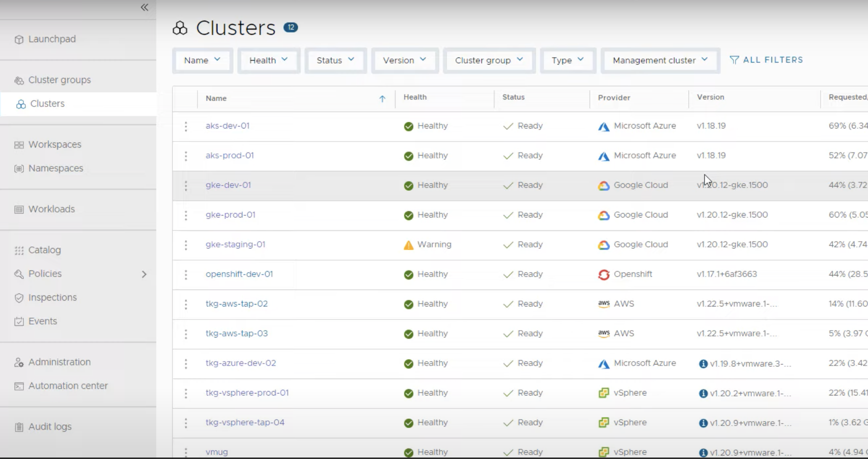Open the Version filter dropdown

(404, 60)
